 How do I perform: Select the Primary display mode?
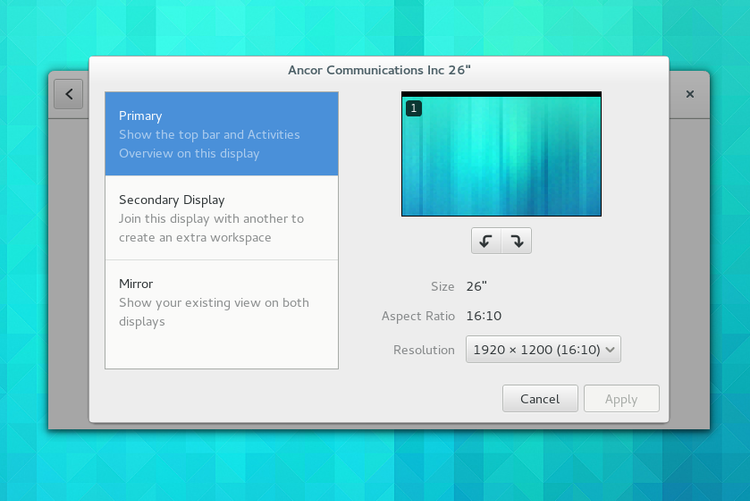(x=221, y=134)
